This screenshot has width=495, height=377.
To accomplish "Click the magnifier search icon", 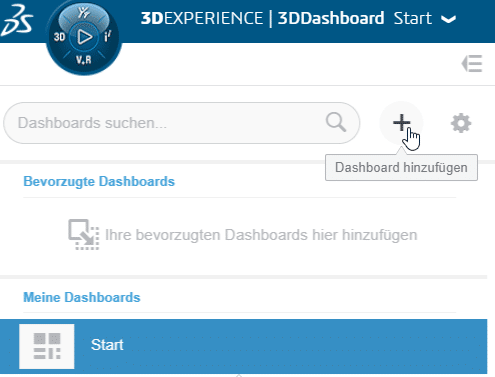I will (336, 122).
